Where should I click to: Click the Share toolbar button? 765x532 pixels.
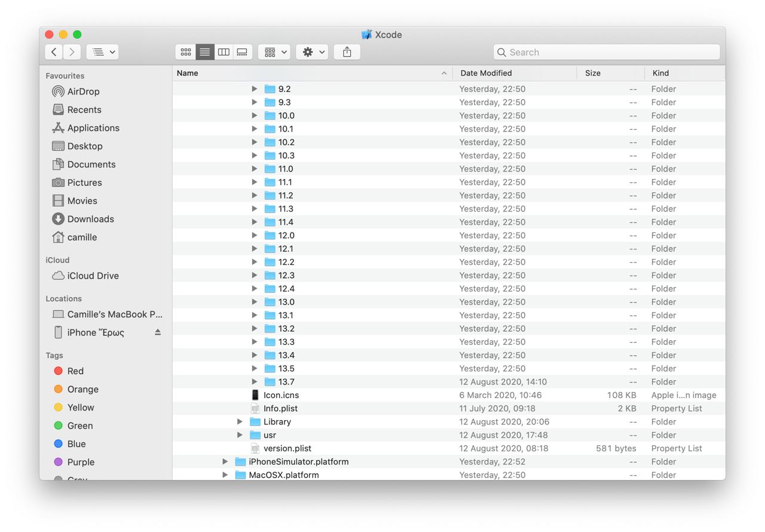347,52
